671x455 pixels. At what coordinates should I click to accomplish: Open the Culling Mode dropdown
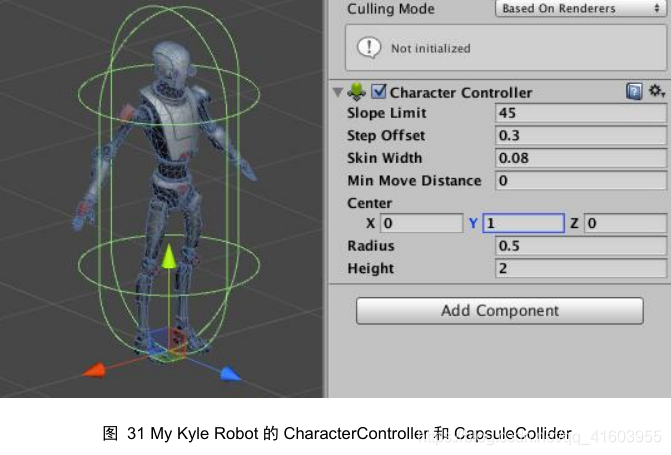pyautogui.click(x=579, y=9)
